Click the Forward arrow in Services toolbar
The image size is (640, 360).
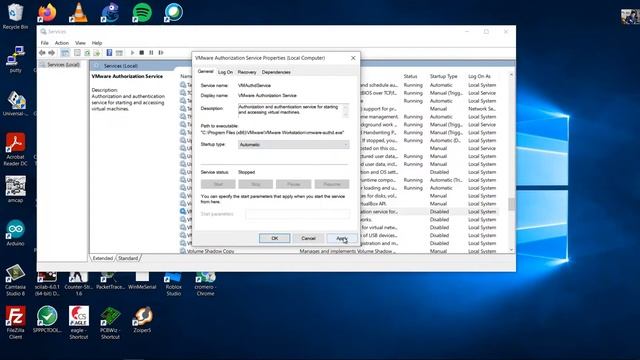51,53
